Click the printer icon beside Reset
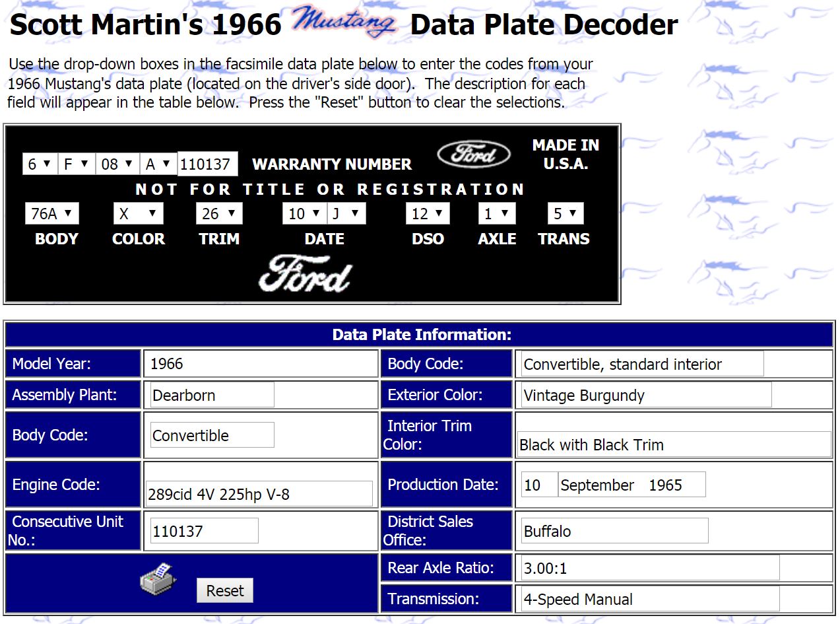The height and width of the screenshot is (624, 840). pyautogui.click(x=158, y=580)
